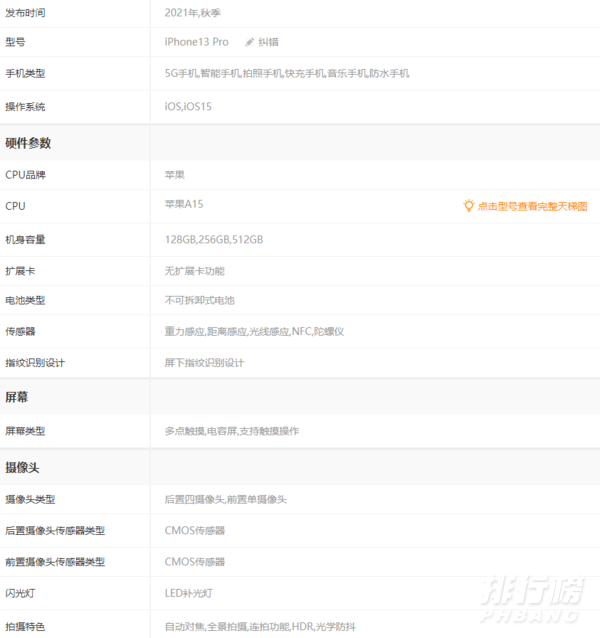This screenshot has width=600, height=638.
Task: Select the 苹果 CPU brand value
Action: [175, 175]
